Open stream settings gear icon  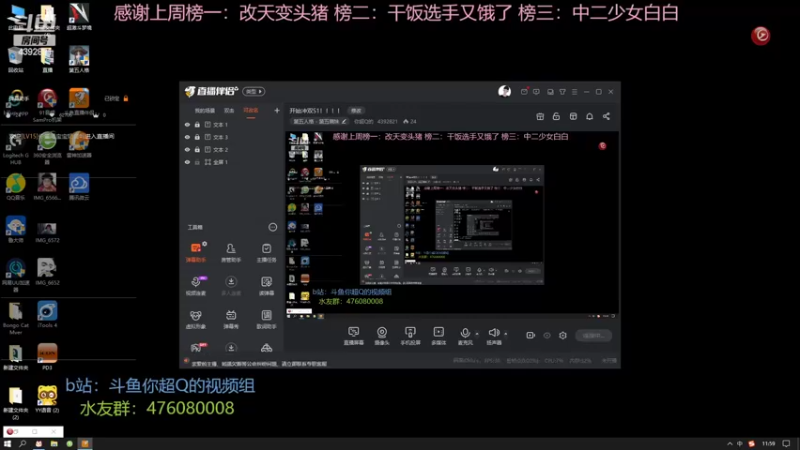coord(563,335)
